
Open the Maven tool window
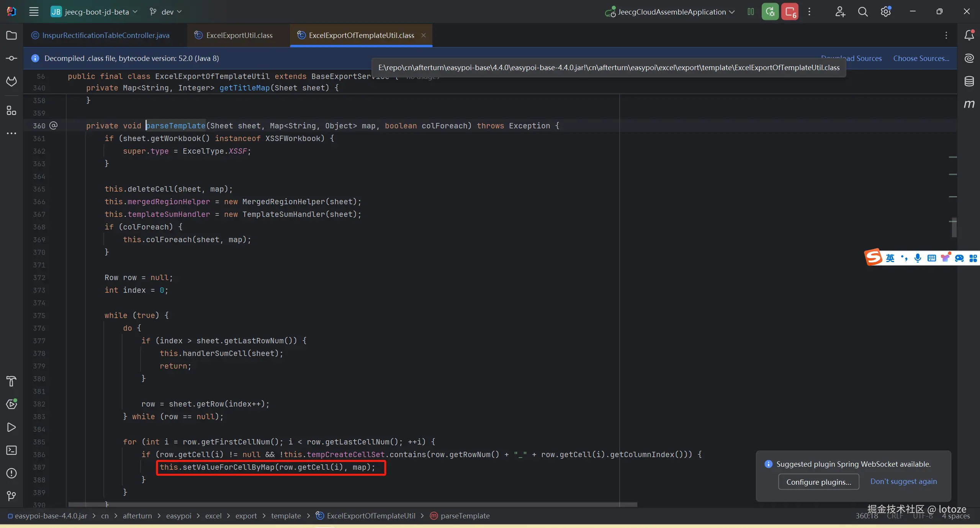click(969, 104)
